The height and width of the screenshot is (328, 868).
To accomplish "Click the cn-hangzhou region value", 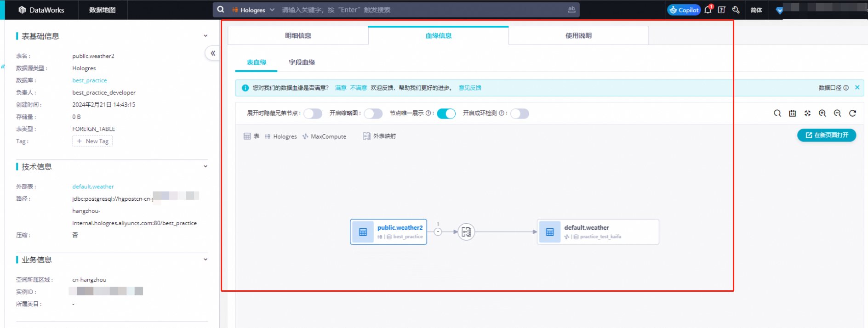I will coord(89,280).
